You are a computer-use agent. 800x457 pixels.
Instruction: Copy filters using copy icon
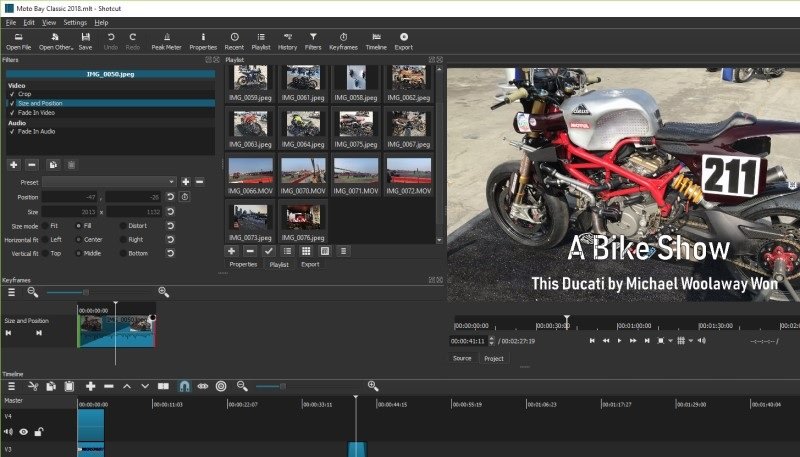click(53, 165)
